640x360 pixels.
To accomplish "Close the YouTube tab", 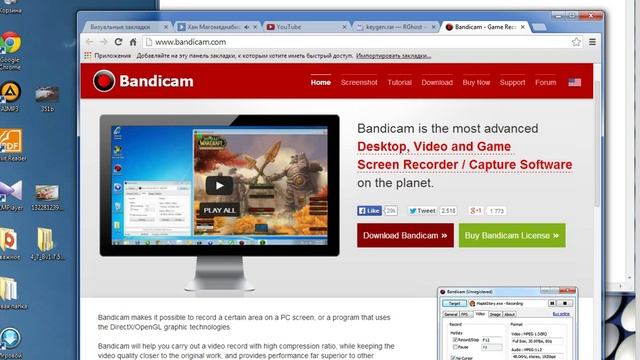I will coord(344,27).
